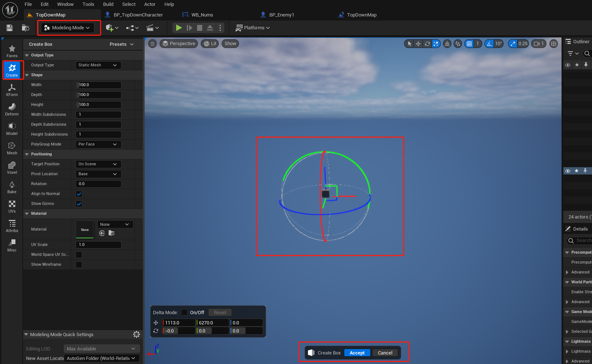592x364 pixels.
Task: Open the Bake tool category
Action: 12,187
